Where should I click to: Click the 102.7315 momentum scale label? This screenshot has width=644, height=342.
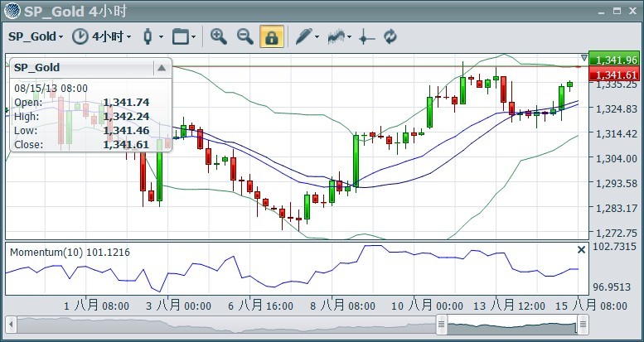click(614, 247)
